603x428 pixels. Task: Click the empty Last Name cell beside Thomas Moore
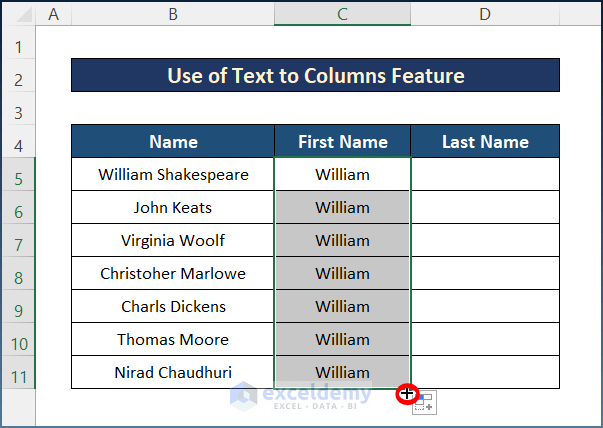pyautogui.click(x=484, y=340)
